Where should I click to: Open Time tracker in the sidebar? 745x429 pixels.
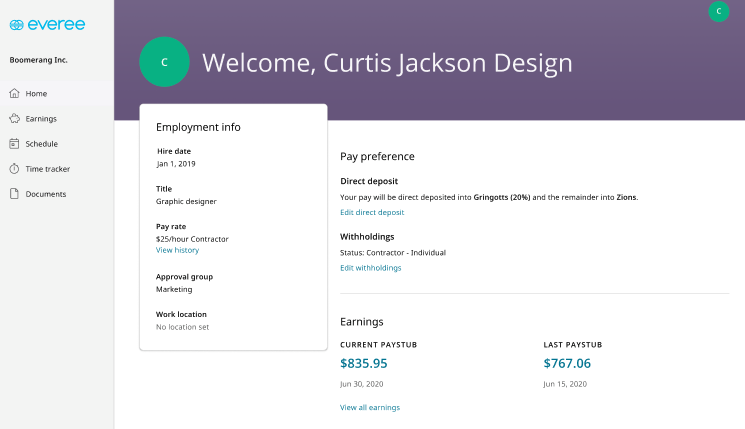pos(57,169)
